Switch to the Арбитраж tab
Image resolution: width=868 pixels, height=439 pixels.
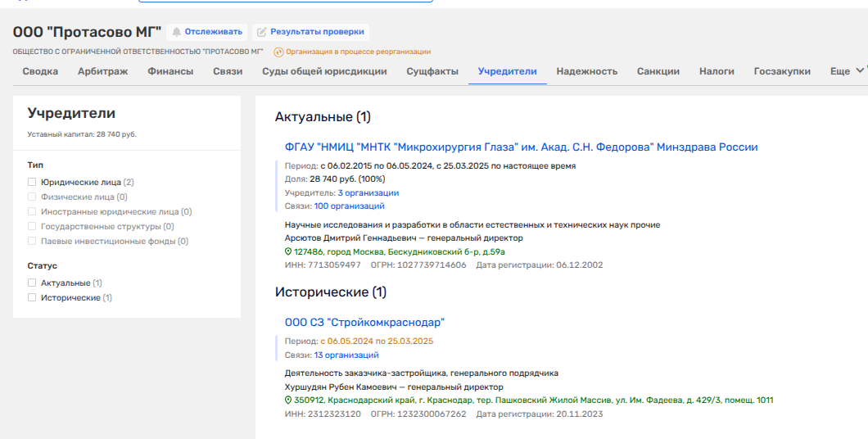click(103, 71)
